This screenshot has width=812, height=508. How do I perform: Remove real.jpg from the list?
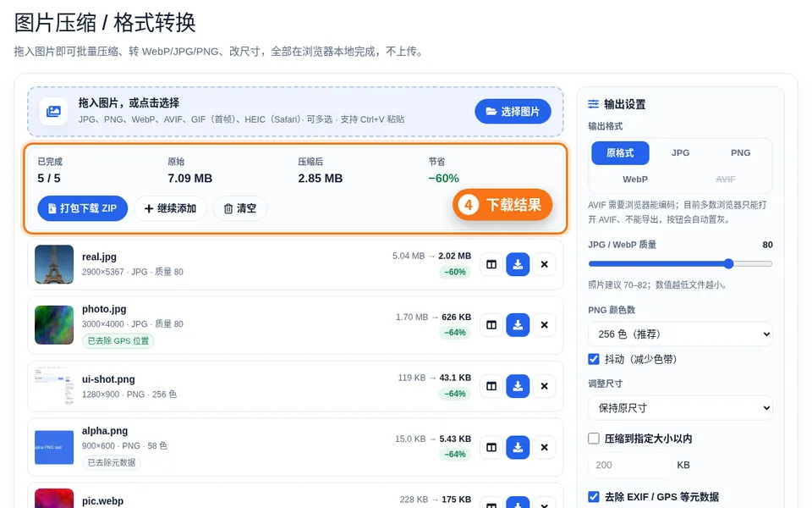click(x=544, y=264)
